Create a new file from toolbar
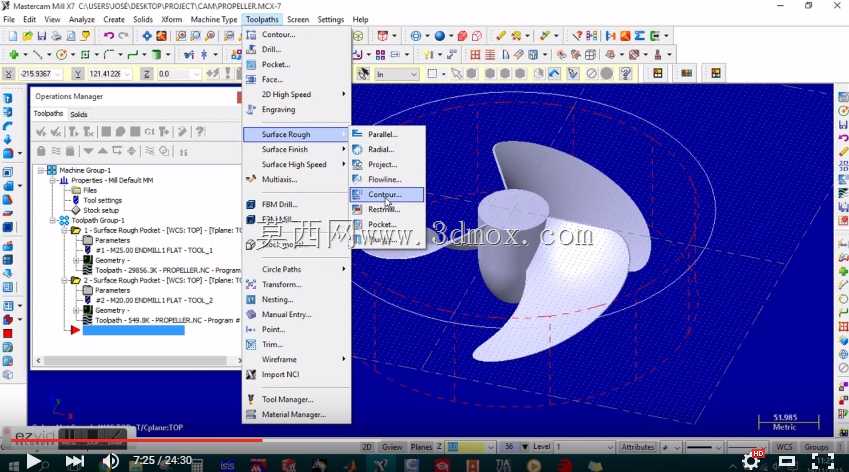Viewport: 849px width, 472px height. 12,36
